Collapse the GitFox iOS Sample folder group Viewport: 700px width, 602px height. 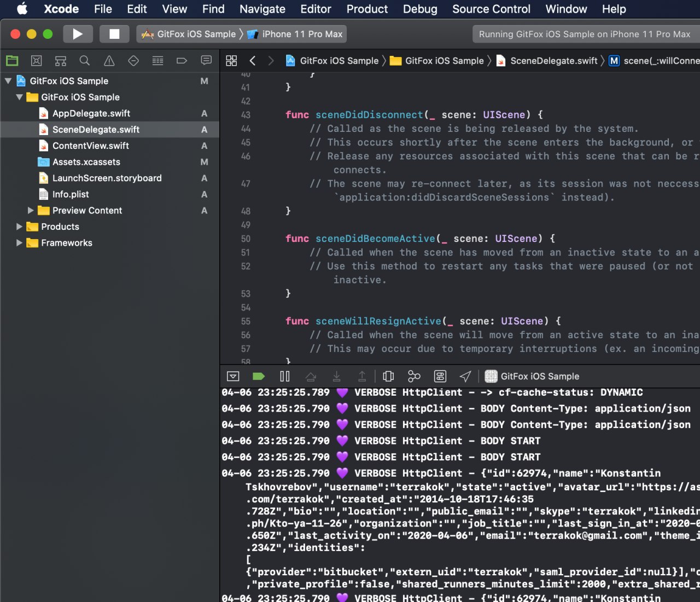pyautogui.click(x=20, y=97)
